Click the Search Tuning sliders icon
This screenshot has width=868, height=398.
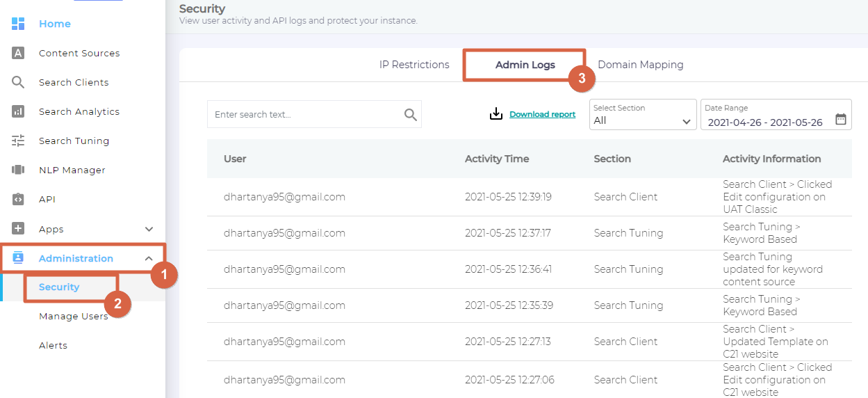[x=18, y=141]
